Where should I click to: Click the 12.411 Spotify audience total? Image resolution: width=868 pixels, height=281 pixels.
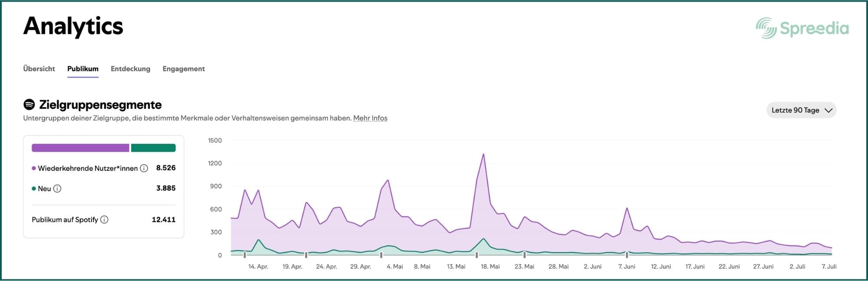pyautogui.click(x=164, y=220)
